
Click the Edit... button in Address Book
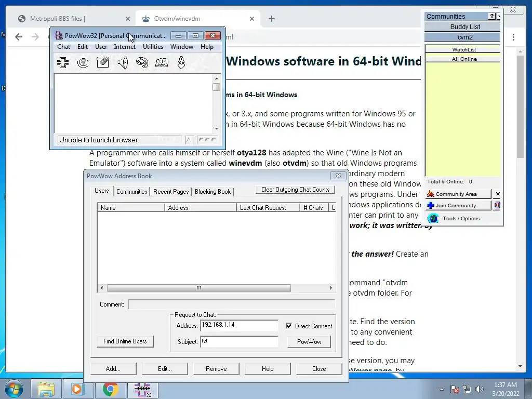165,369
